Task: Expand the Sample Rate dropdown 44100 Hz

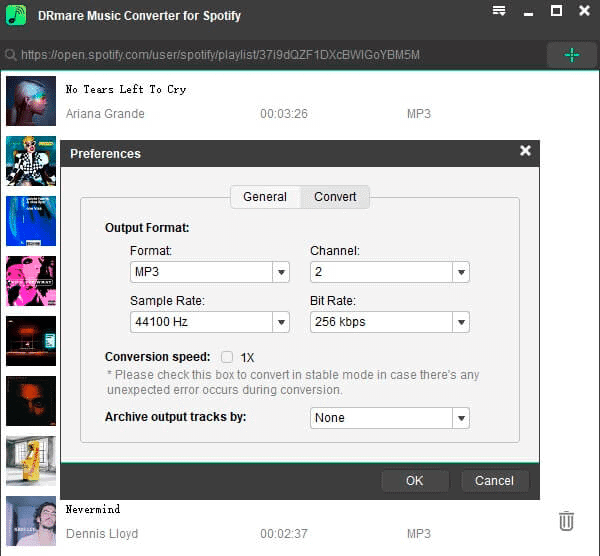Action: point(210,322)
